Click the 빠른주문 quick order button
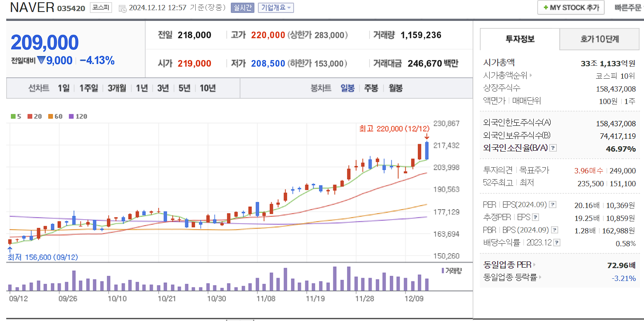The height and width of the screenshot is (321, 644). (629, 8)
